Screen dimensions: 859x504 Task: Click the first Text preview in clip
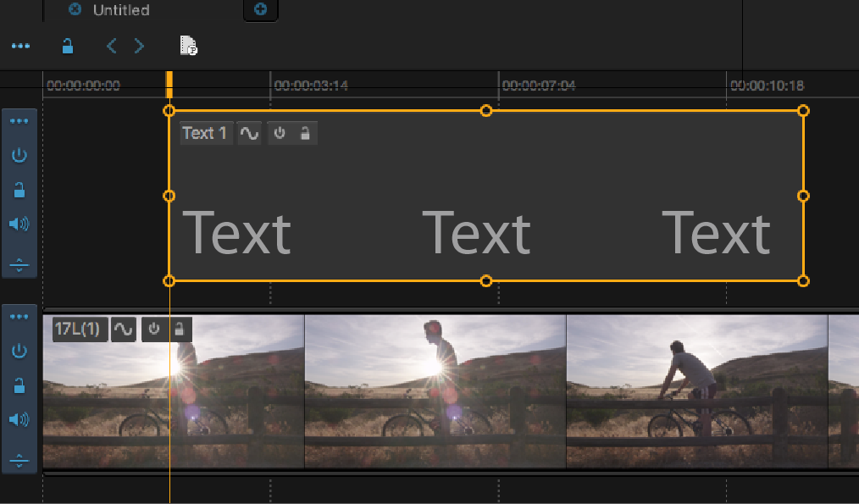236,234
